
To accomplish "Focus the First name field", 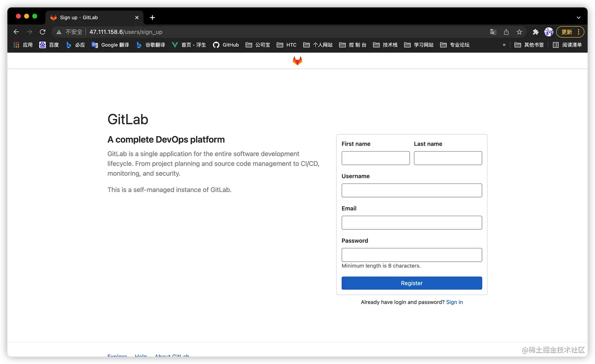I will [x=376, y=158].
